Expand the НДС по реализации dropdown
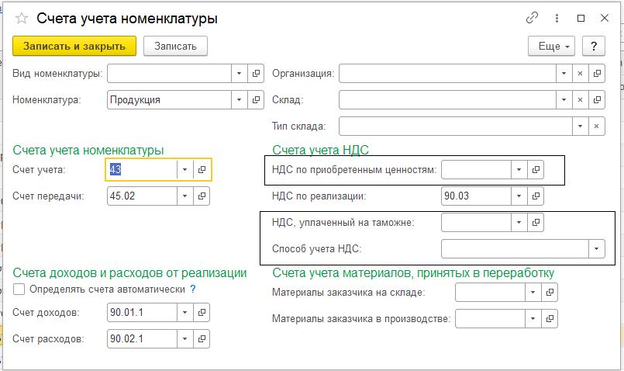 [x=519, y=196]
